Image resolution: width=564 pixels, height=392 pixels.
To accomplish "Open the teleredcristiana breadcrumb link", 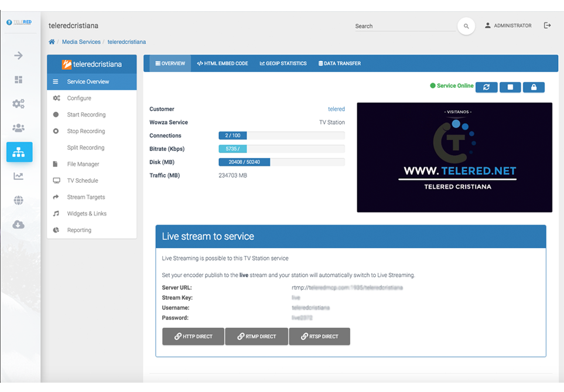I will pos(127,42).
